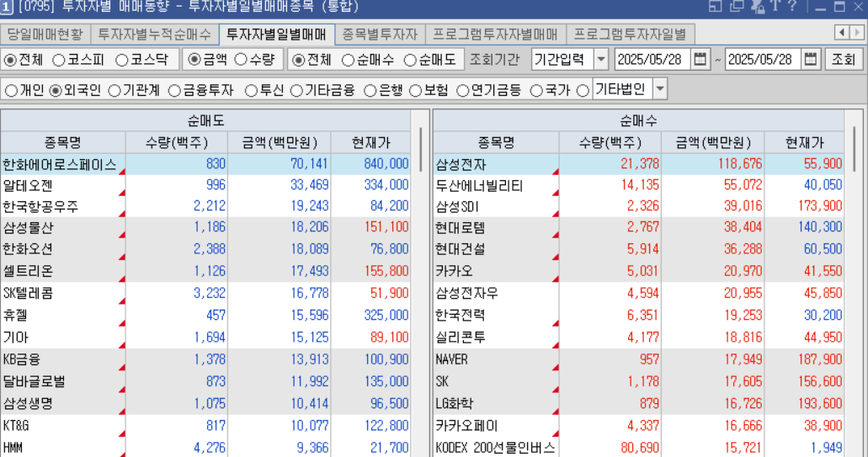Maximize the 0795 window
This screenshot has height=457, width=868.
tap(839, 7)
